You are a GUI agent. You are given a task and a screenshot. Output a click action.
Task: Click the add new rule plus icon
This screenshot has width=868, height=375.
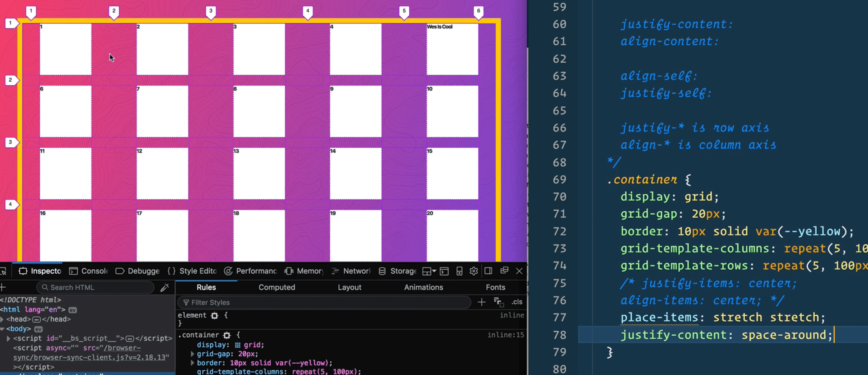pos(482,302)
